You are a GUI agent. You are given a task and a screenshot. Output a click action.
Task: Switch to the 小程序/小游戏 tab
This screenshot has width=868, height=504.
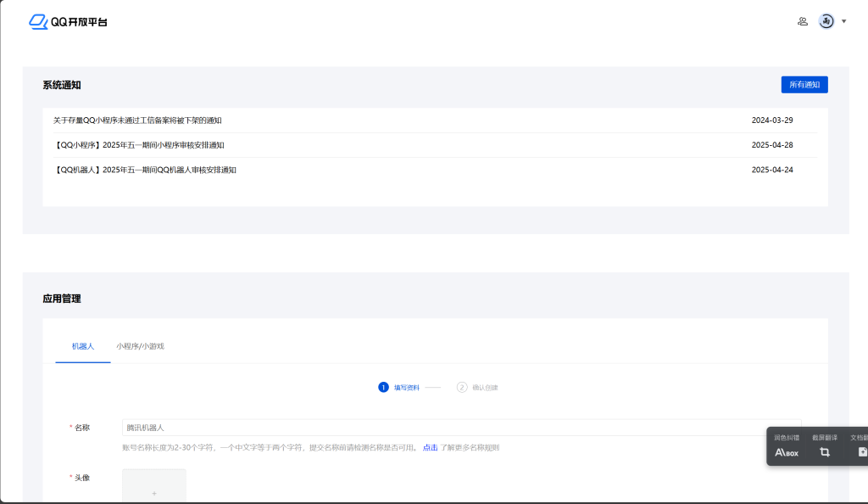(x=140, y=346)
